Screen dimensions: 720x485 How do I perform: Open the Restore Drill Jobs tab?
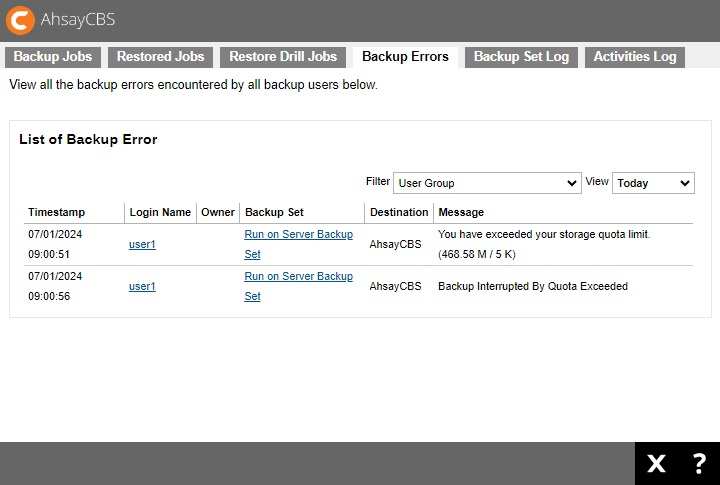tap(283, 56)
